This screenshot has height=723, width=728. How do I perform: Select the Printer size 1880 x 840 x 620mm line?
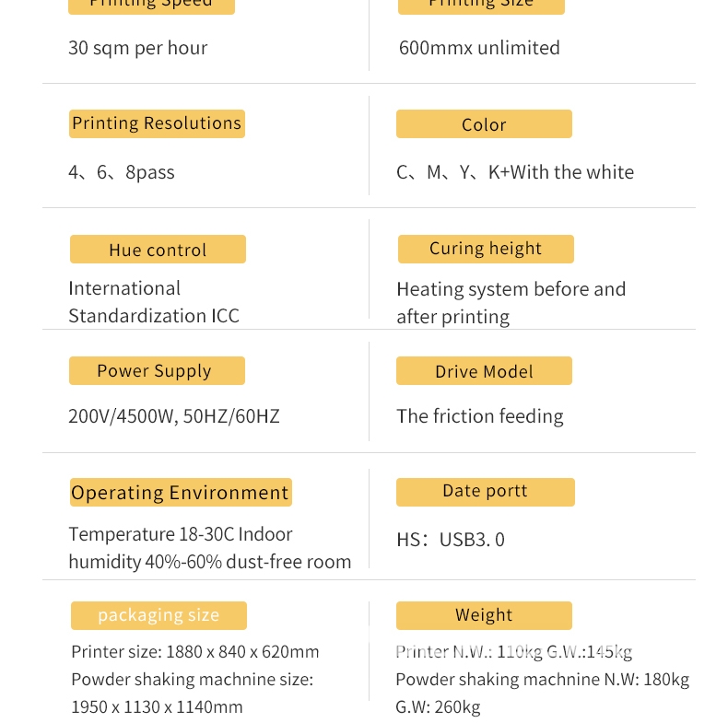[195, 652]
